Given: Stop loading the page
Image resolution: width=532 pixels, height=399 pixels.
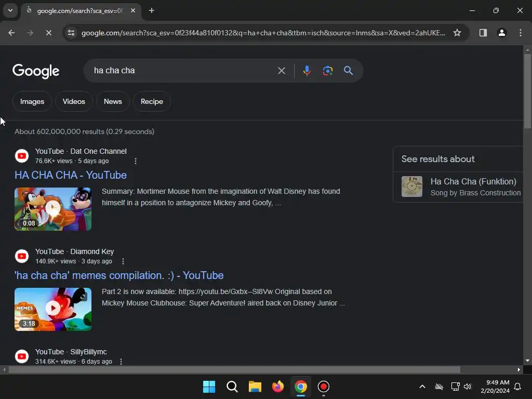Looking at the screenshot, I should pos(48,33).
